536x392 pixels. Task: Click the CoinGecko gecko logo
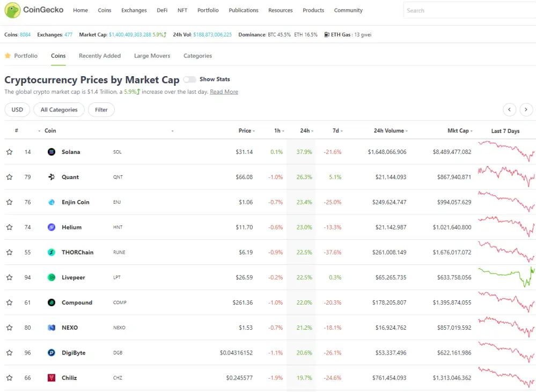(12, 10)
